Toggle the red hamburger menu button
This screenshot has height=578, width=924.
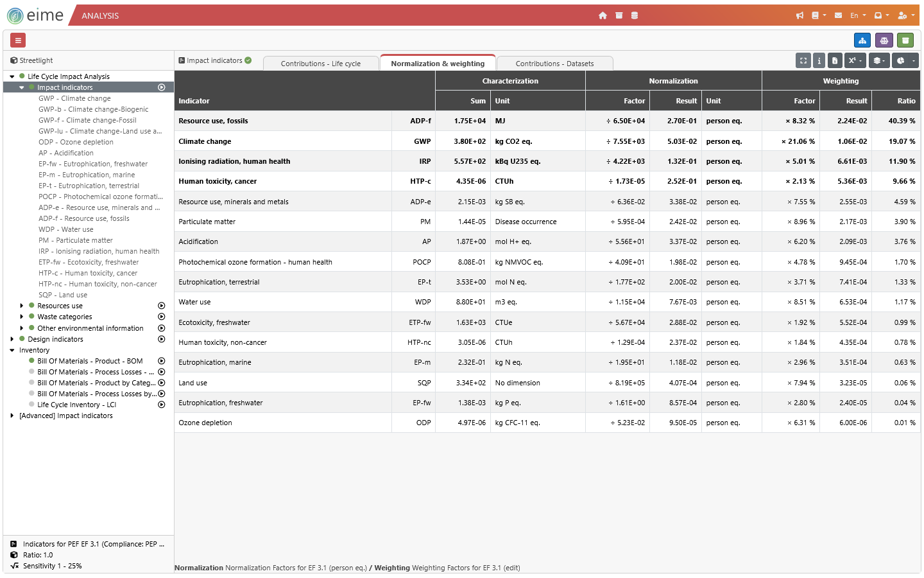point(18,40)
